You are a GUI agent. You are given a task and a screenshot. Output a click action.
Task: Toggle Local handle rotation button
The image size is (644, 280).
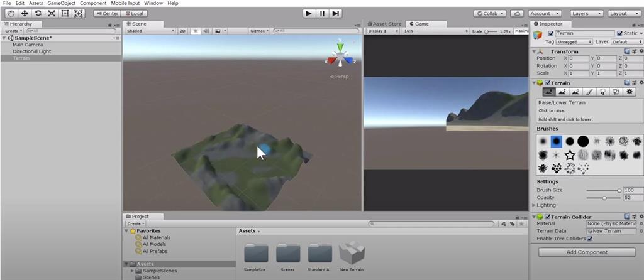coord(133,14)
